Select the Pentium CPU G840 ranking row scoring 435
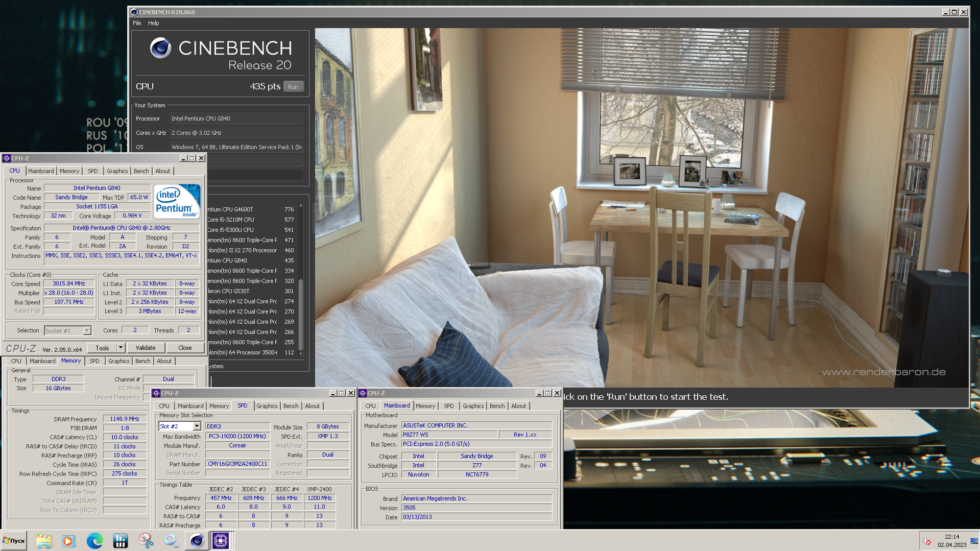Image resolution: width=980 pixels, height=551 pixels. [252, 260]
